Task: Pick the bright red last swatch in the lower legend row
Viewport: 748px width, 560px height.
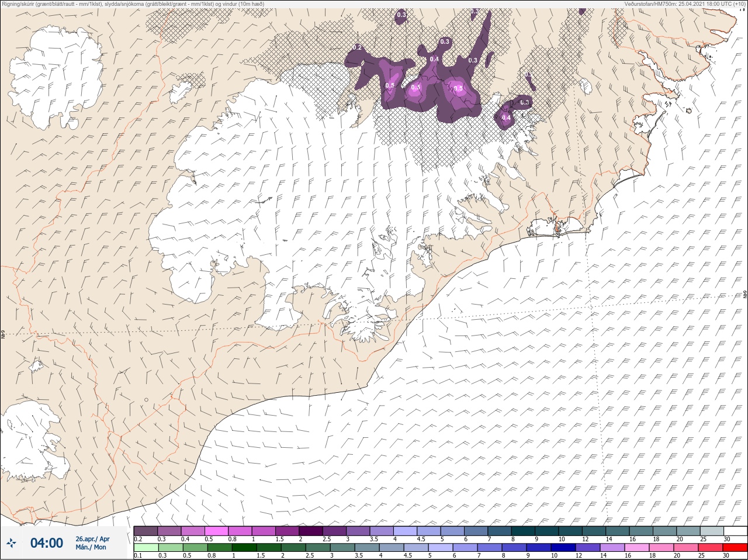Action: (735, 548)
